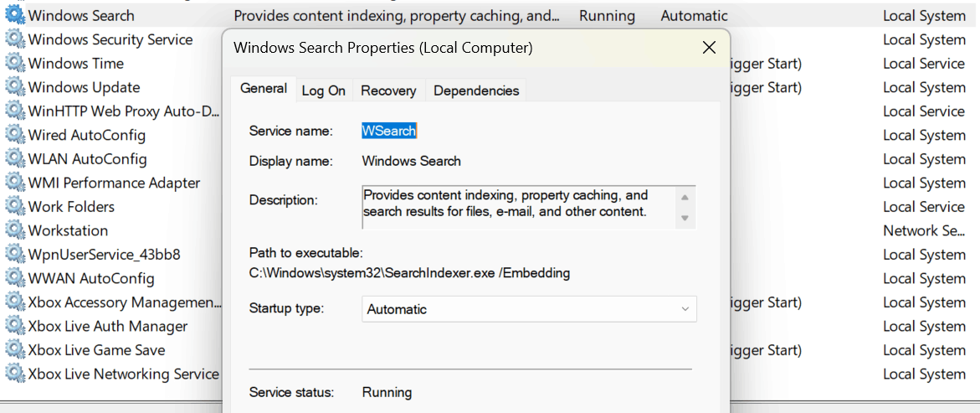Click the gear icon for Xbox Live Auth Manager

point(14,326)
